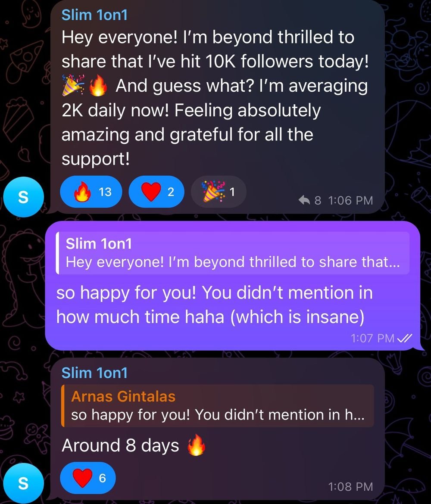Jump to the quoted Arnas Gintalas message
The height and width of the screenshot is (504, 431).
(x=218, y=406)
